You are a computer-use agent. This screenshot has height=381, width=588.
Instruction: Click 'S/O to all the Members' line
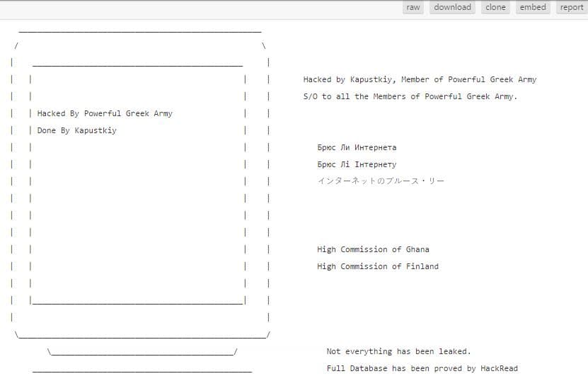(410, 96)
